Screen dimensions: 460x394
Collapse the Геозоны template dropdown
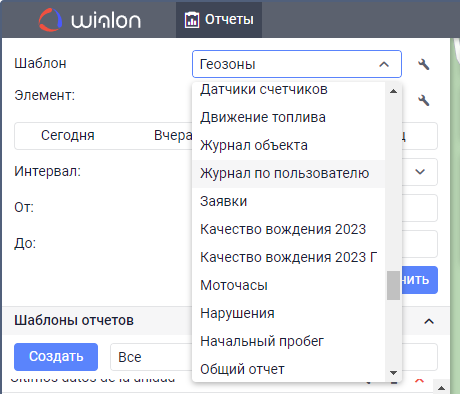coord(384,64)
